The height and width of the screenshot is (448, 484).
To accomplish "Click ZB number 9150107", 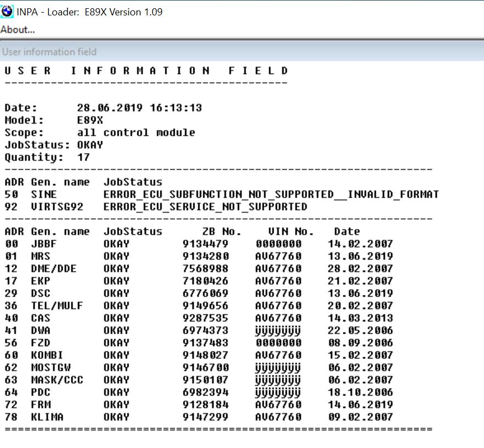I will click(x=205, y=380).
